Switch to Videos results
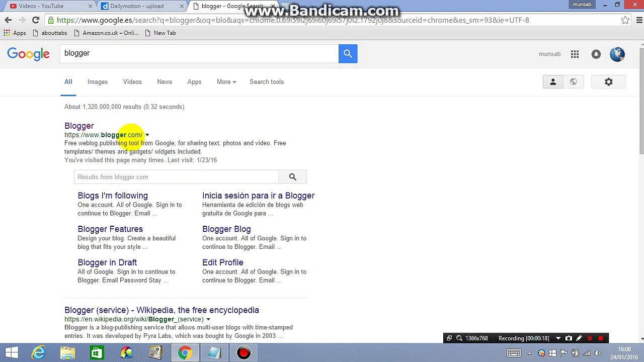The height and width of the screenshot is (362, 644). [132, 82]
